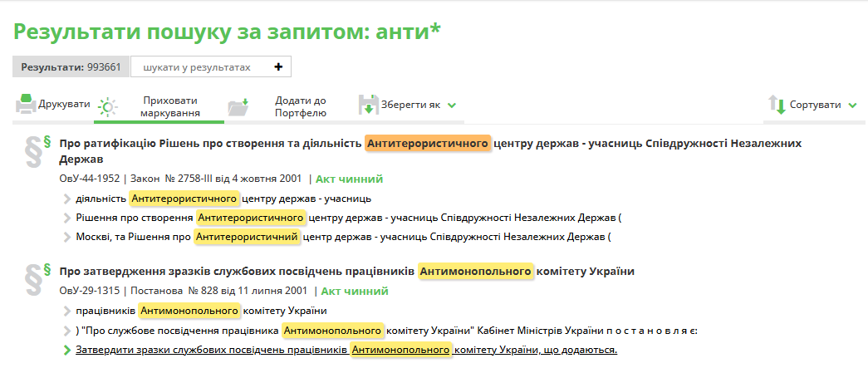Click the sort arrows icon
The height and width of the screenshot is (368, 868).
point(777,105)
